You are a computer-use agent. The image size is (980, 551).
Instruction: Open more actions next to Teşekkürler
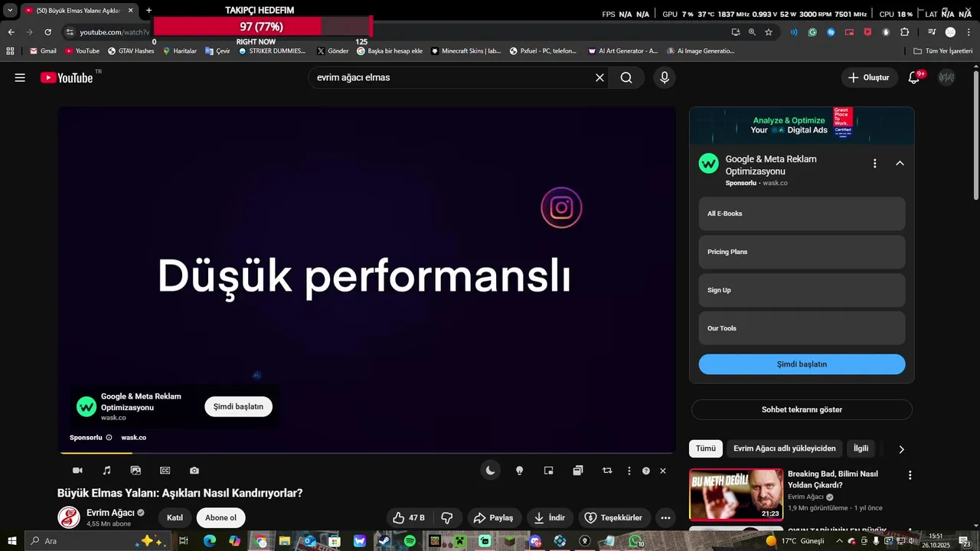click(665, 518)
